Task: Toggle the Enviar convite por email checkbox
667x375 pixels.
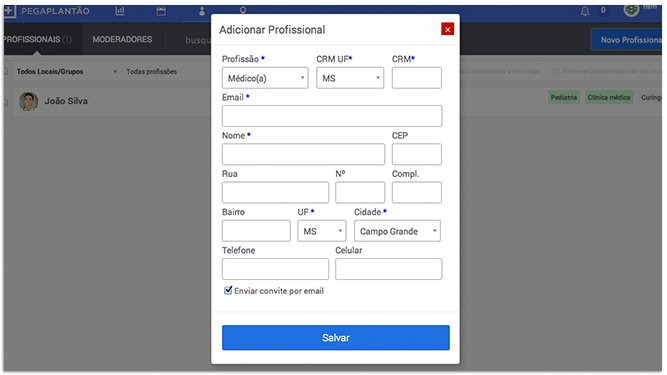Action: coord(228,290)
